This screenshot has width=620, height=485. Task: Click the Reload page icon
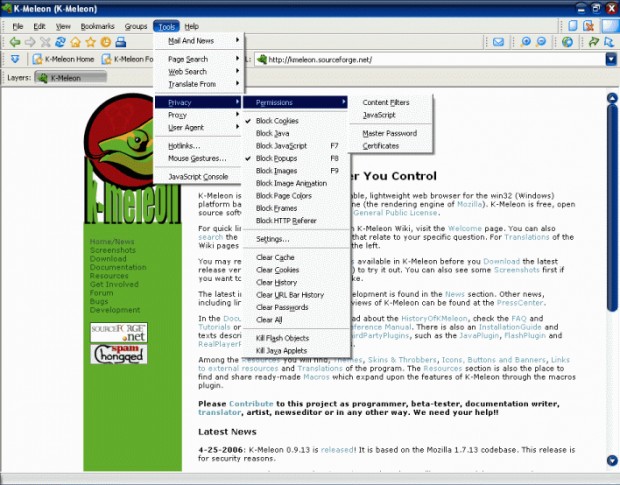tap(60, 42)
